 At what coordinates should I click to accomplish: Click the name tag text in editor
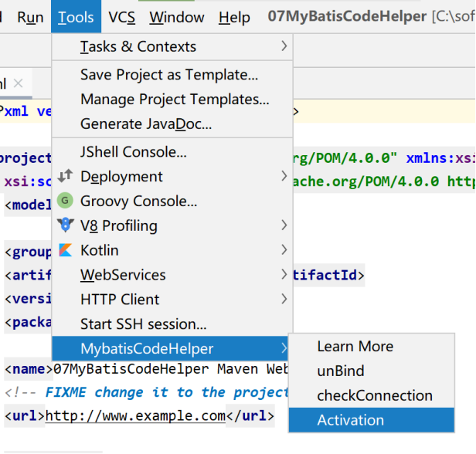[29, 369]
